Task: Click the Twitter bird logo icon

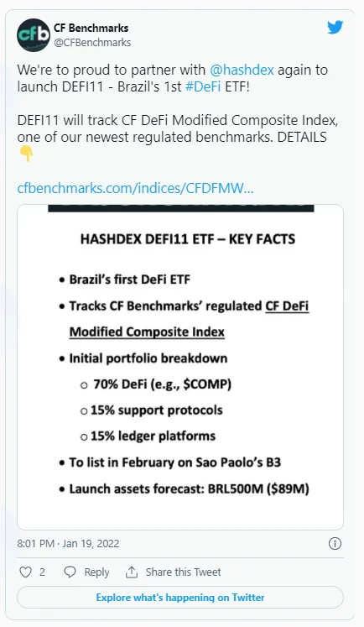Action: point(335,27)
